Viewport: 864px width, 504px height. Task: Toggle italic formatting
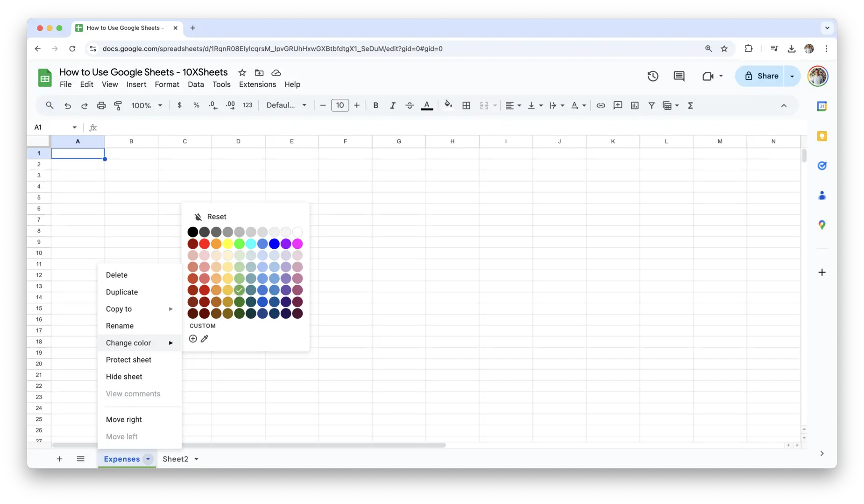tap(392, 105)
